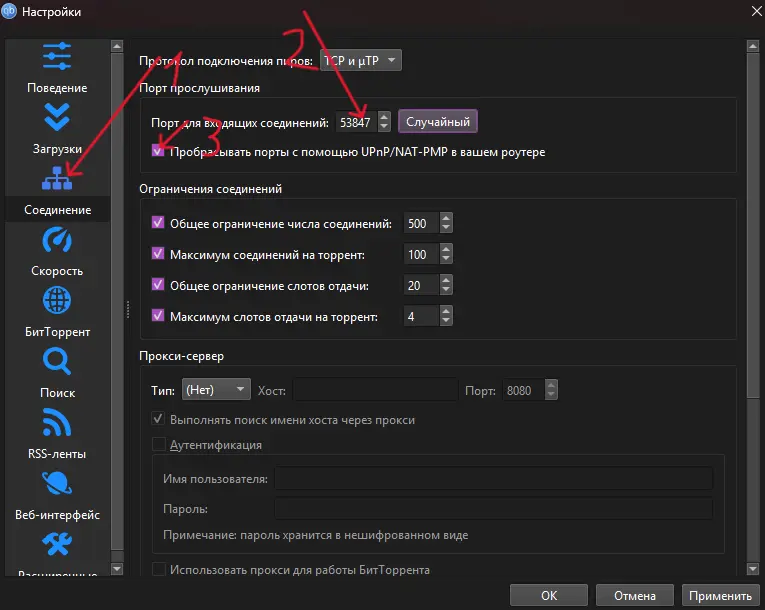This screenshot has width=765, height=610.
Task: Click the incoming port number field 53847
Action: tap(357, 122)
